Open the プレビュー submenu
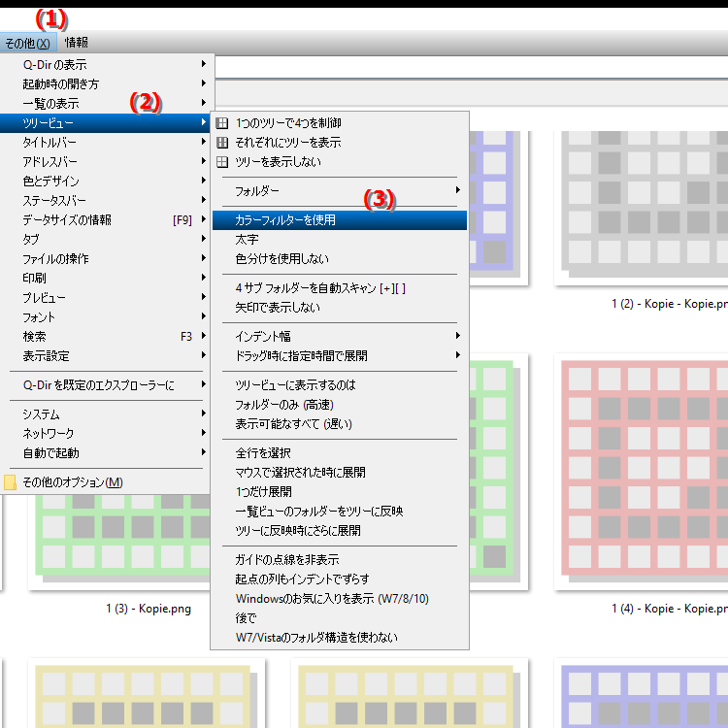The image size is (728, 728). (105, 298)
